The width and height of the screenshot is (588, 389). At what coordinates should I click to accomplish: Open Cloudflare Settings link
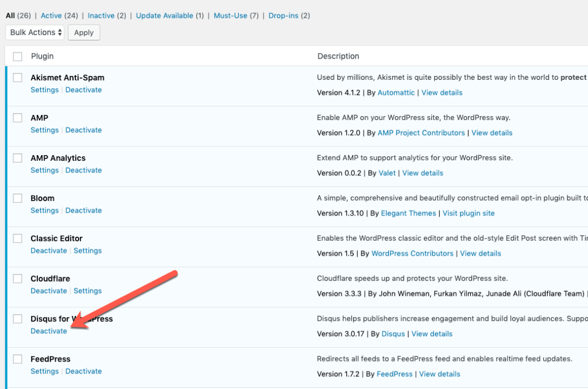pos(87,290)
